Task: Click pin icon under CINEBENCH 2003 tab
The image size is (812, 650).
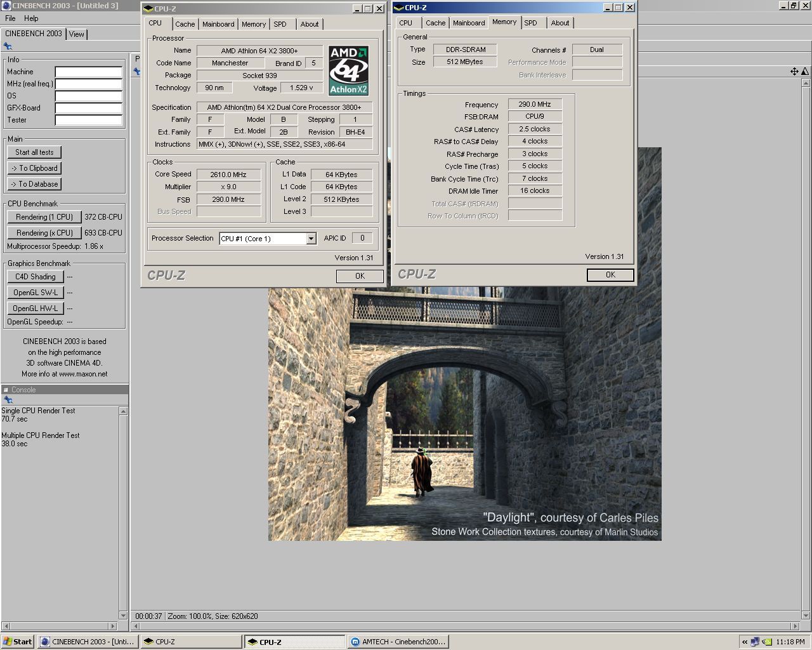Action: pyautogui.click(x=8, y=46)
